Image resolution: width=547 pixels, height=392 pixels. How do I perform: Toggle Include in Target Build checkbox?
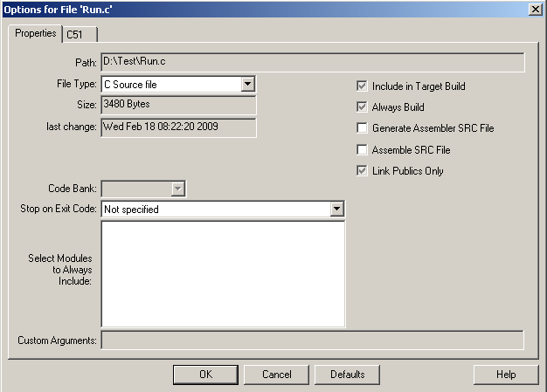[362, 86]
